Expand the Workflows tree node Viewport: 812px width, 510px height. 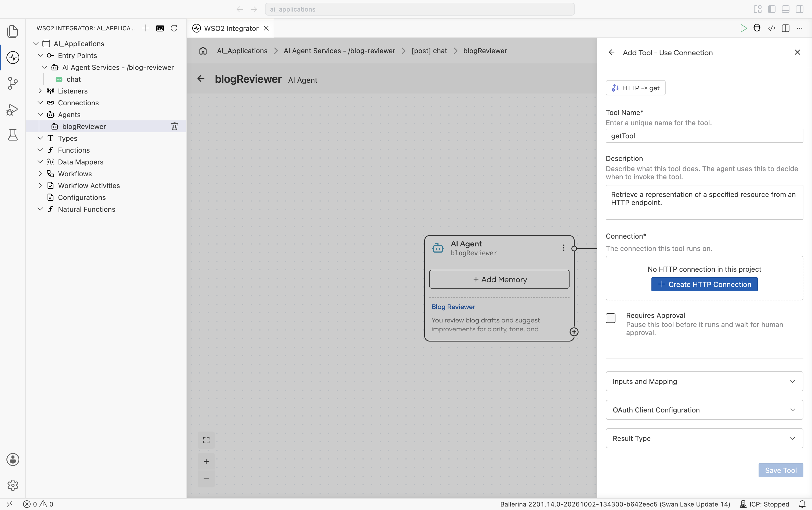point(40,174)
